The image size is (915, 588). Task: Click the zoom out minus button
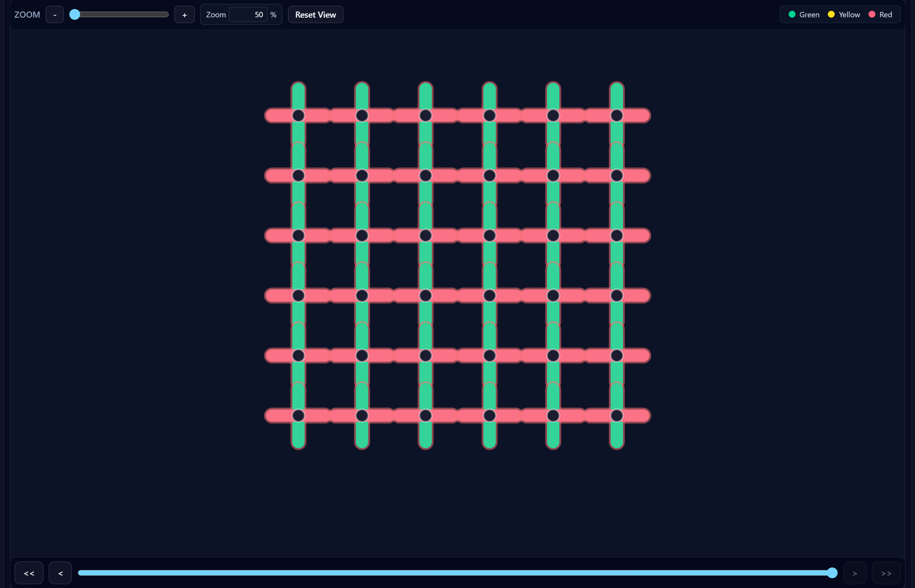coord(55,15)
